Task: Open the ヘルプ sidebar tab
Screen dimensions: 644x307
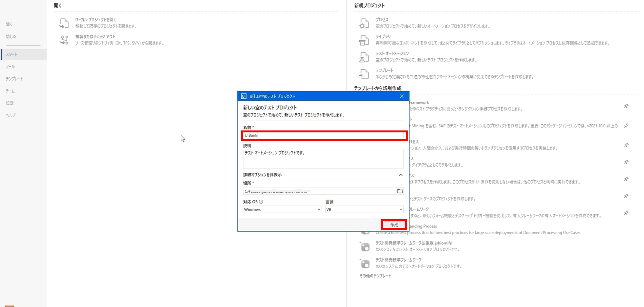Action: click(11, 115)
